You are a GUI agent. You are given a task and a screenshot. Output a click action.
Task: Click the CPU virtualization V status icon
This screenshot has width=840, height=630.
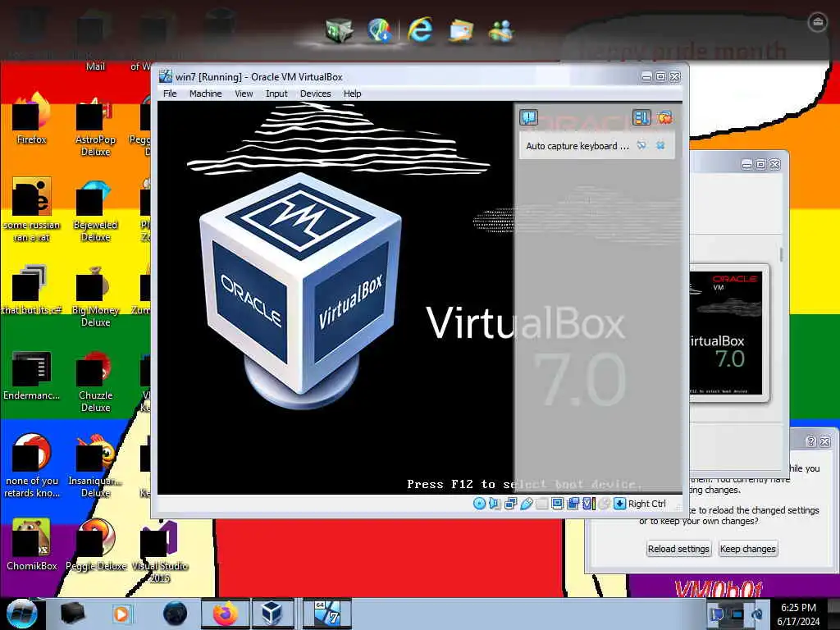[x=588, y=504]
